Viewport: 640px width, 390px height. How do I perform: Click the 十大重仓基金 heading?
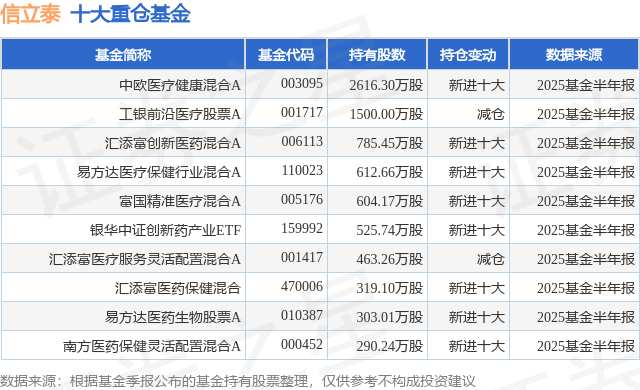click(x=131, y=13)
